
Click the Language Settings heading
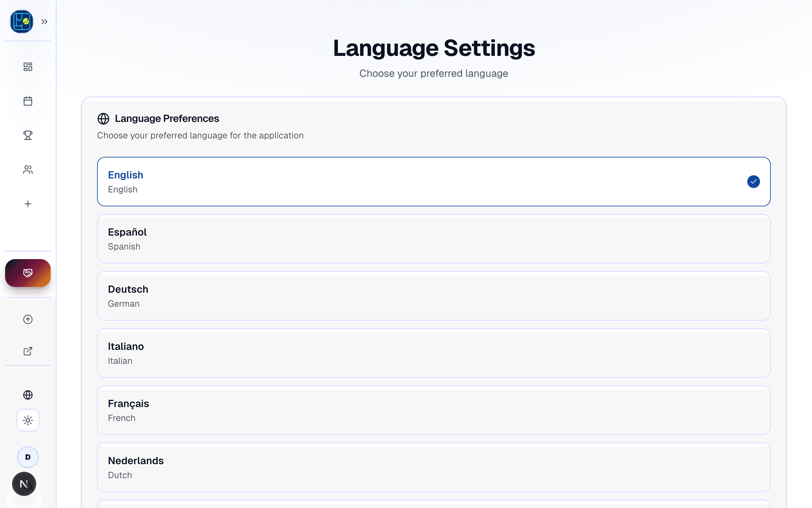pyautogui.click(x=434, y=48)
